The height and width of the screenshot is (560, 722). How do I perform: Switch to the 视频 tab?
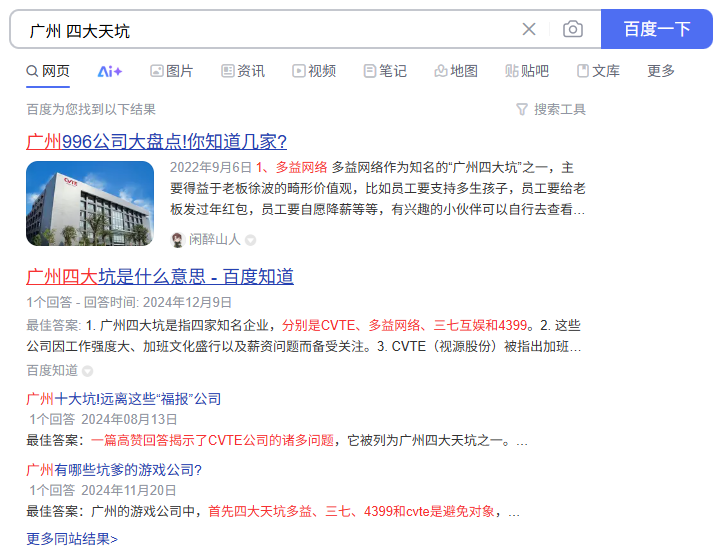(314, 71)
